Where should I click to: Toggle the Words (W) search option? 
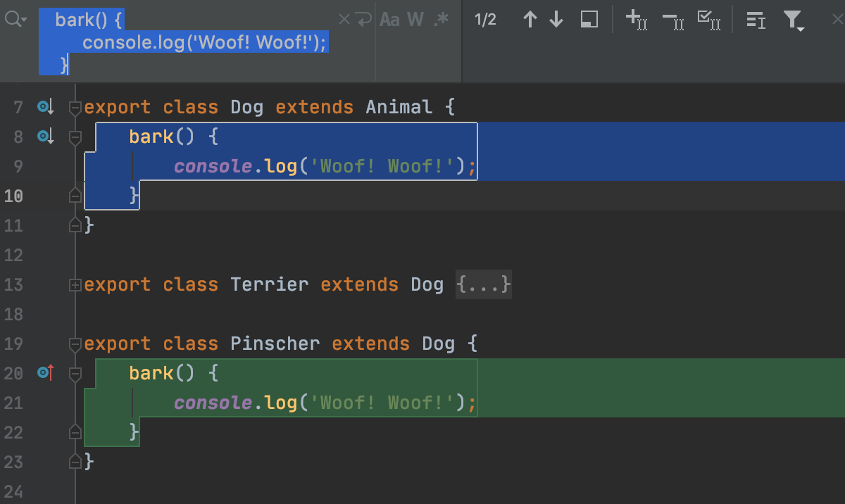tap(415, 20)
